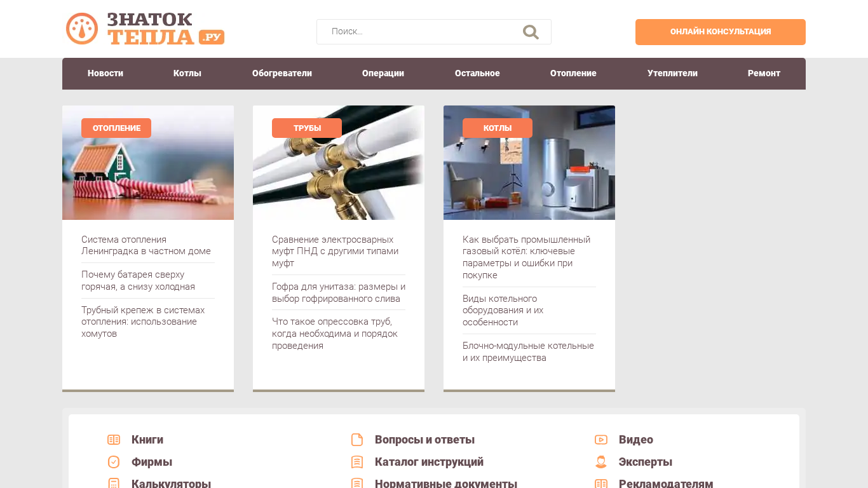
Task: Open the boiler room thumbnail
Action: (529, 163)
